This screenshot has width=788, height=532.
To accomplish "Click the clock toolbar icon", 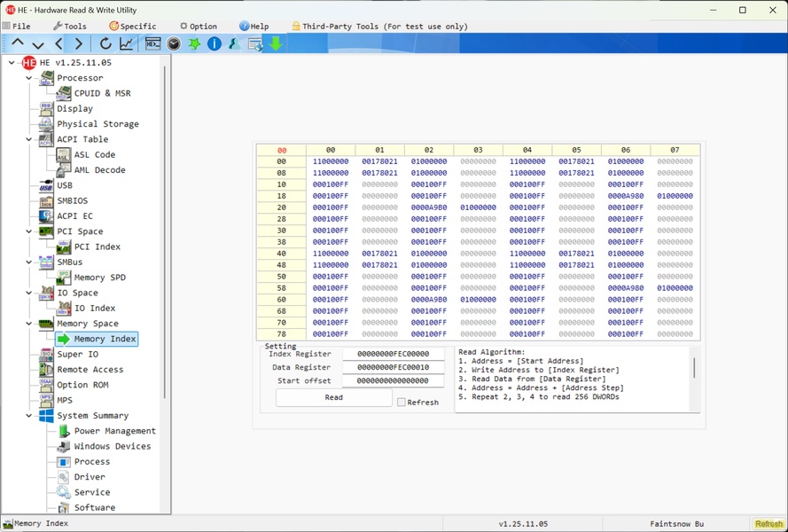I will 174,43.
